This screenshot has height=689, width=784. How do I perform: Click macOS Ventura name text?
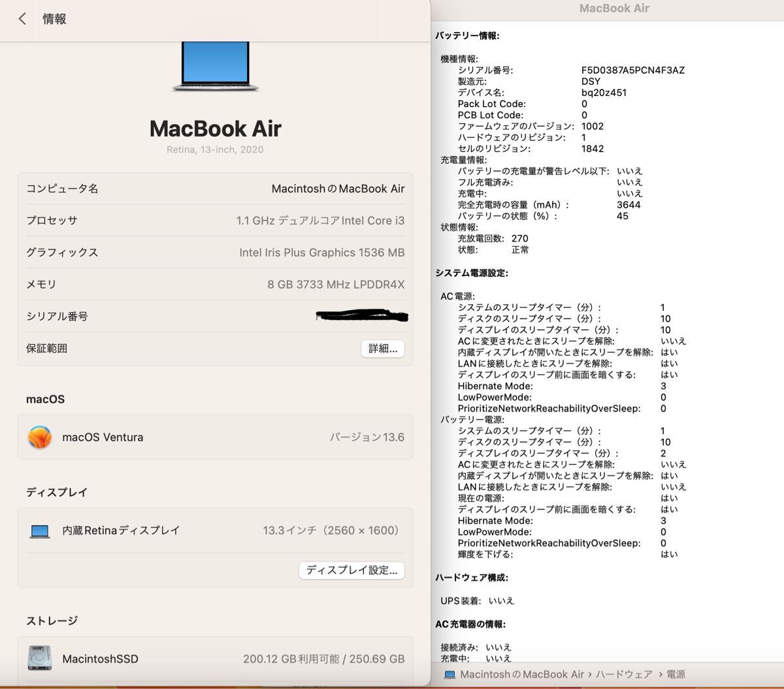pyautogui.click(x=103, y=438)
